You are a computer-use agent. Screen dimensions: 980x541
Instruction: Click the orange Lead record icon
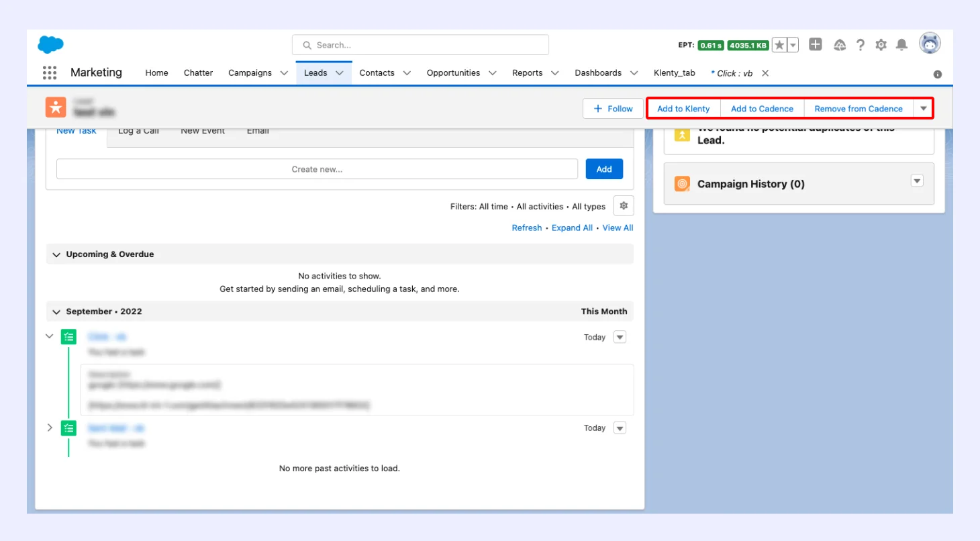[x=56, y=107]
